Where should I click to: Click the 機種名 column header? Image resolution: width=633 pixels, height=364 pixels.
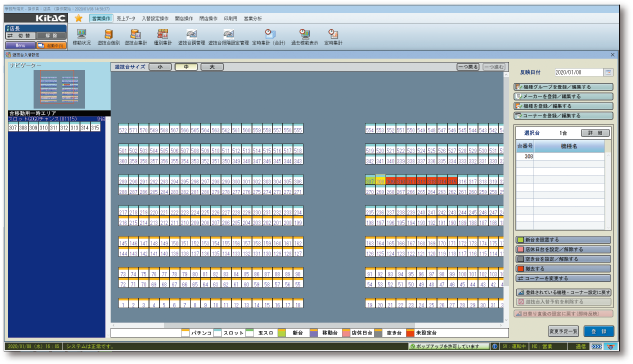[x=569, y=146]
